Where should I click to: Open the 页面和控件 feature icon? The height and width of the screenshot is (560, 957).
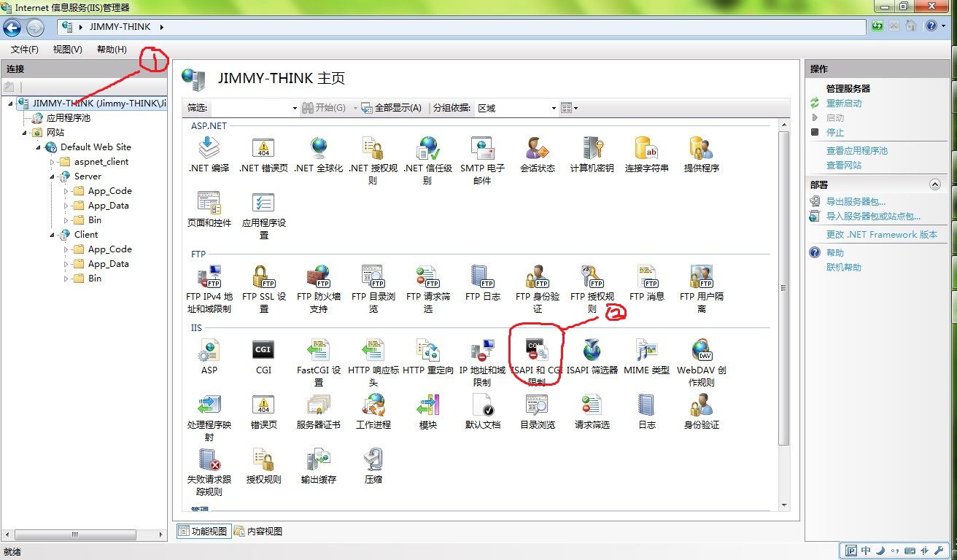(x=209, y=203)
